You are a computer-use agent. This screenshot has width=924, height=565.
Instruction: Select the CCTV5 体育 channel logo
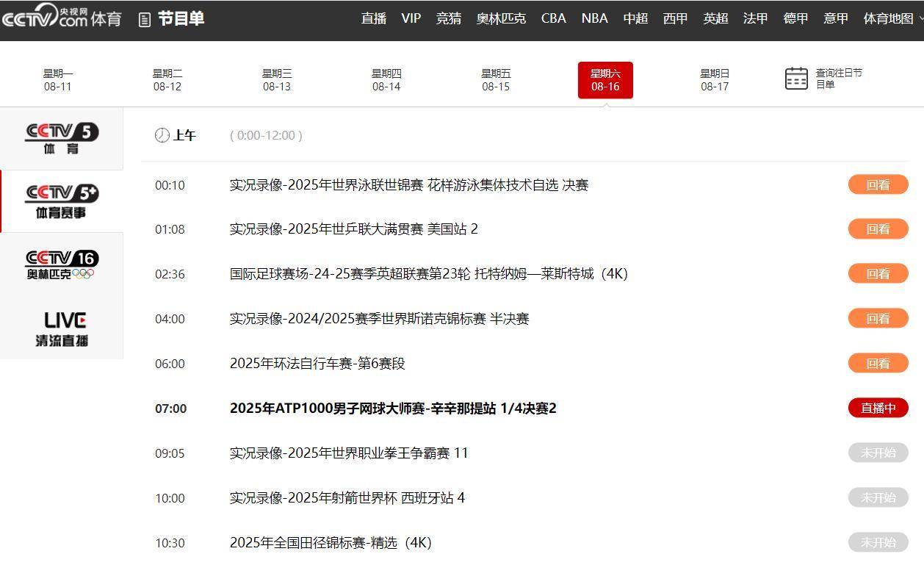[62, 138]
